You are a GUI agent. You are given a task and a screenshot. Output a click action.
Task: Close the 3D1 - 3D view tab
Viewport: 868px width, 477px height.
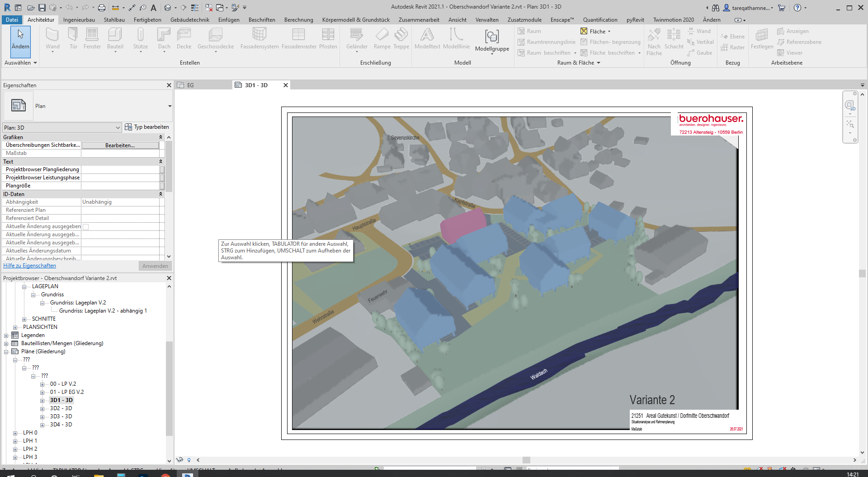[286, 85]
